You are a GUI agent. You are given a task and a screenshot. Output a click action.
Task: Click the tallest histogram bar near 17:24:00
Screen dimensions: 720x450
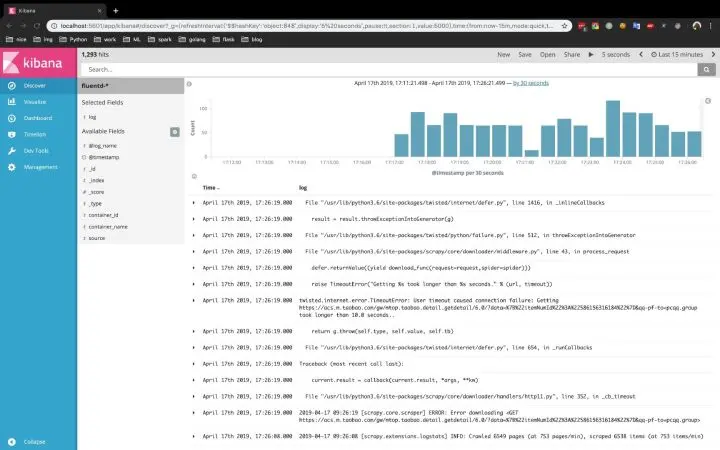pyautogui.click(x=613, y=129)
